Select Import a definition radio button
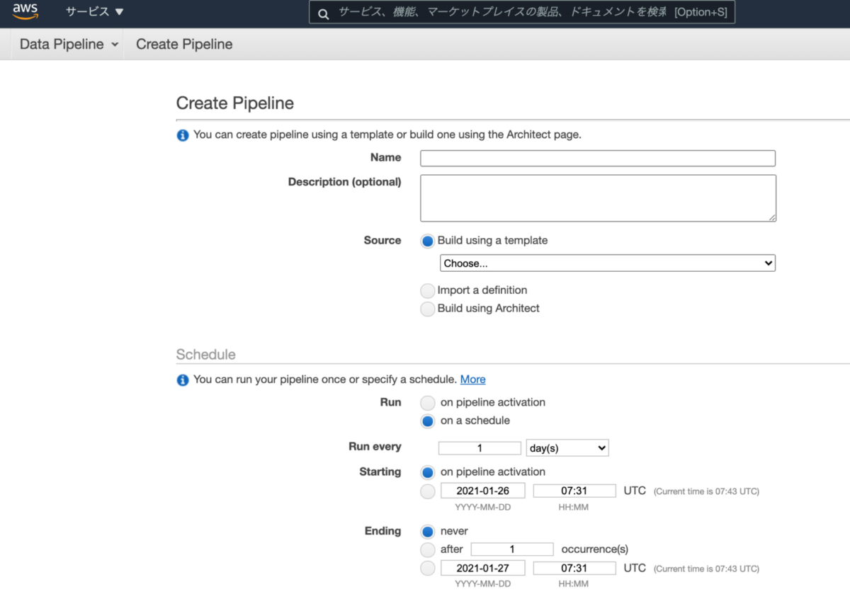850x616 pixels. 428,291
